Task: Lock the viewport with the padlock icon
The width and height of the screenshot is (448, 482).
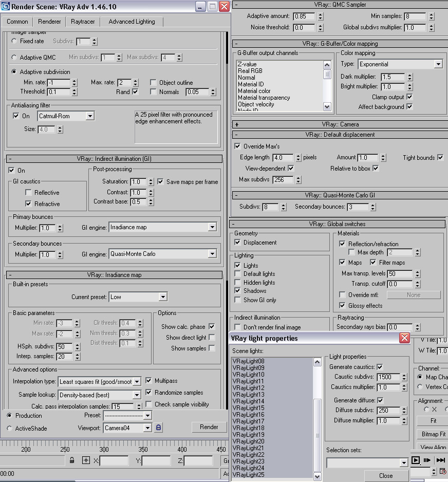Action: point(158,428)
